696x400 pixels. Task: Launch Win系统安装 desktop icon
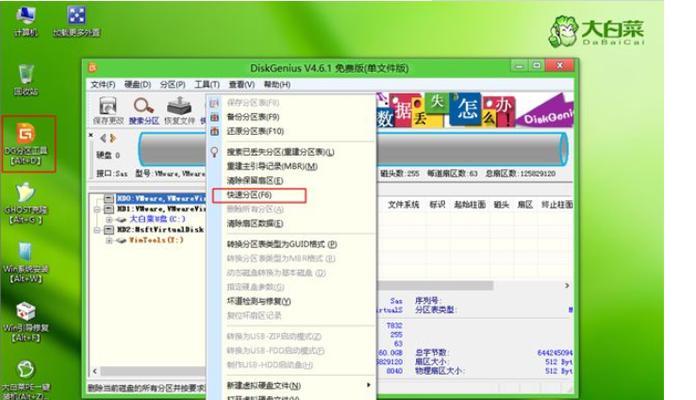coord(26,262)
